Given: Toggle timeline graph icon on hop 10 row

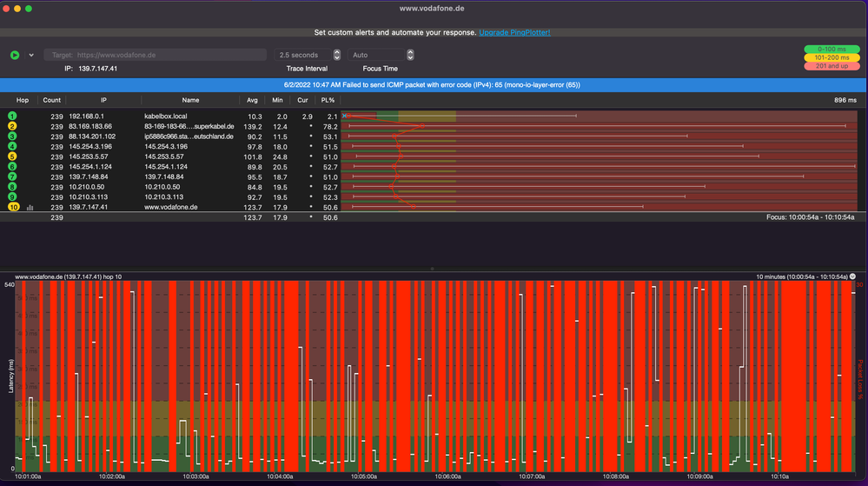Looking at the screenshot, I should pyautogui.click(x=30, y=208).
